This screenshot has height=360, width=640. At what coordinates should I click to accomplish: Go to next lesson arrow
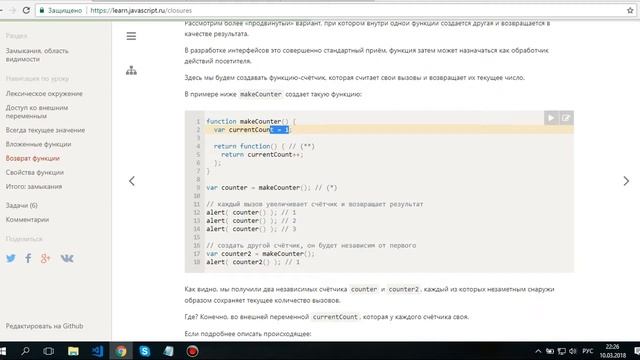point(626,181)
